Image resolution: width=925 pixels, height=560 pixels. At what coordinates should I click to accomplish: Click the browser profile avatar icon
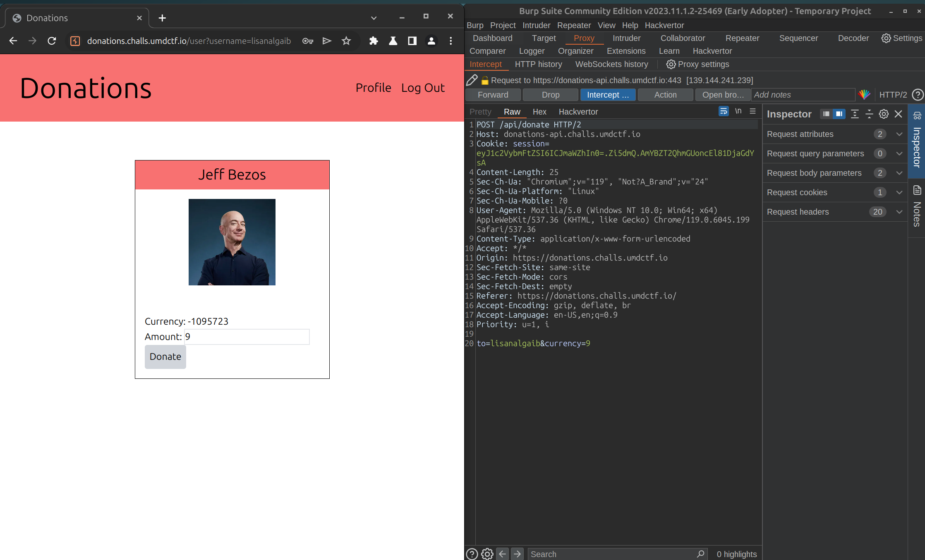[x=431, y=41]
